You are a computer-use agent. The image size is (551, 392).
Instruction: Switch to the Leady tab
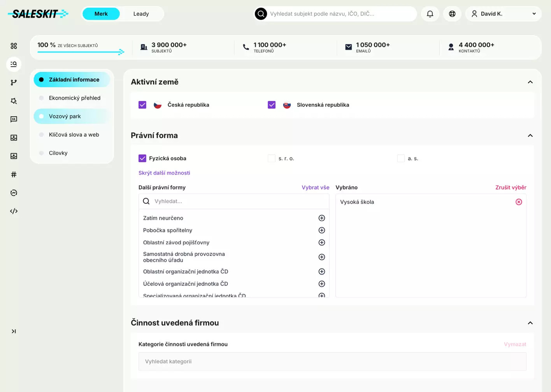pyautogui.click(x=141, y=14)
